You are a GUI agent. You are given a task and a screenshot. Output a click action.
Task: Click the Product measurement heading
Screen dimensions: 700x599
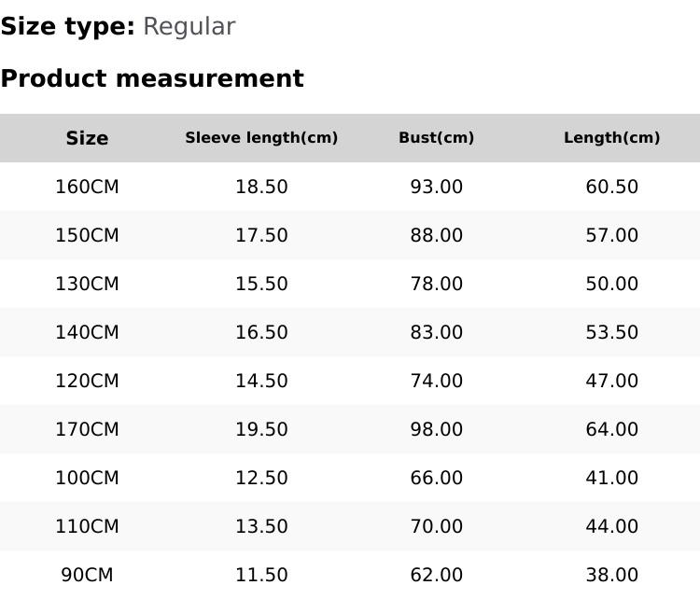(152, 79)
